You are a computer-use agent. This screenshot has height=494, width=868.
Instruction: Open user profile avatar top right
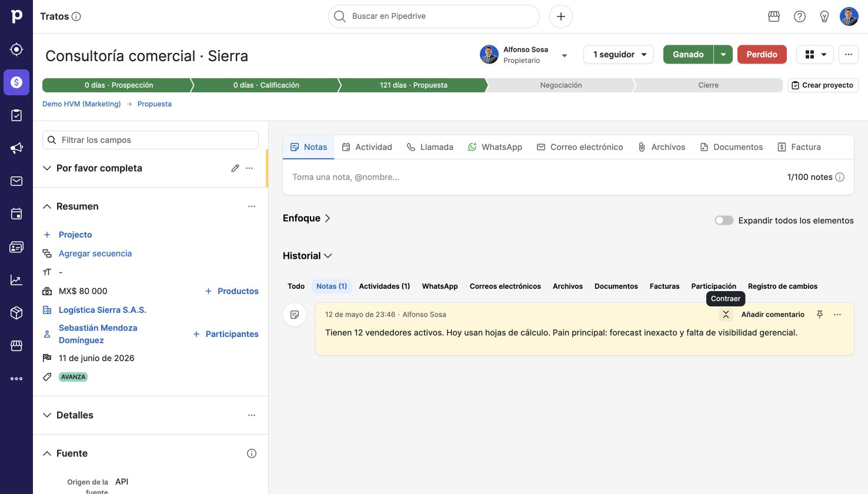click(849, 16)
